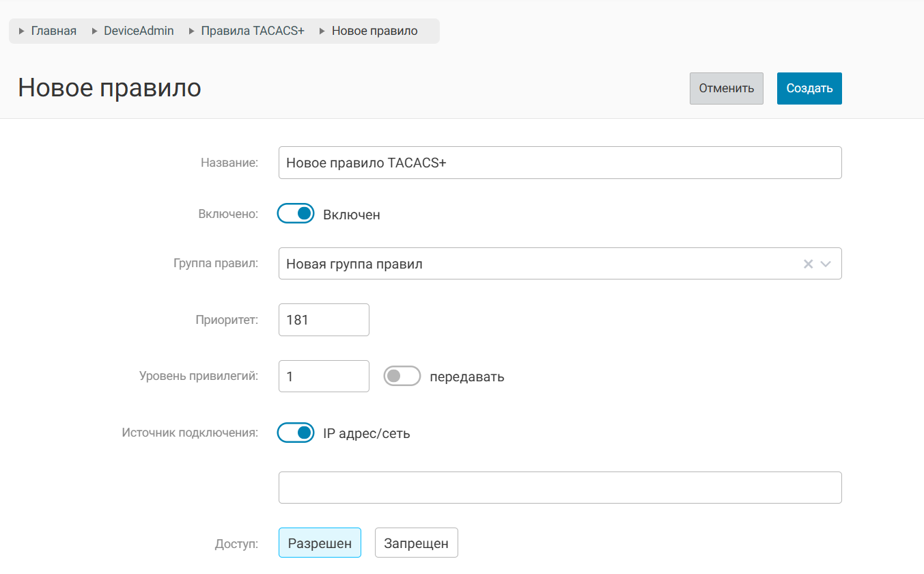
Task: Click the arrow icon before Главная breadcrumb
Action: 22,31
